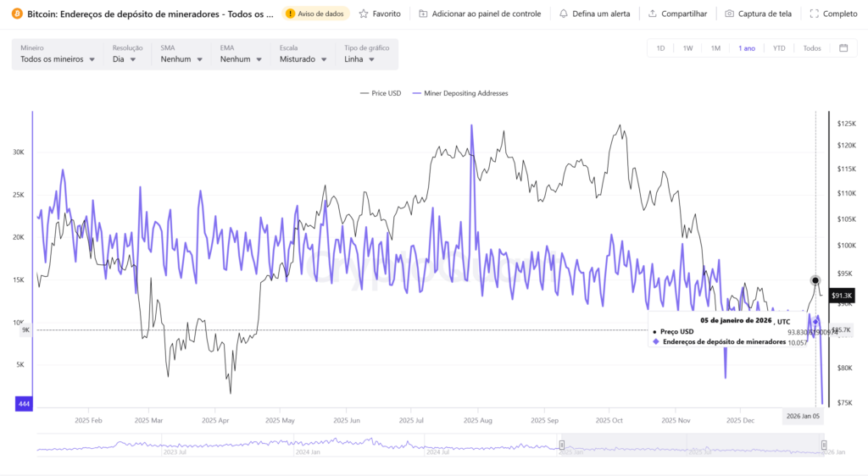Click the Favorito star icon
The width and height of the screenshot is (868, 476).
tap(364, 14)
